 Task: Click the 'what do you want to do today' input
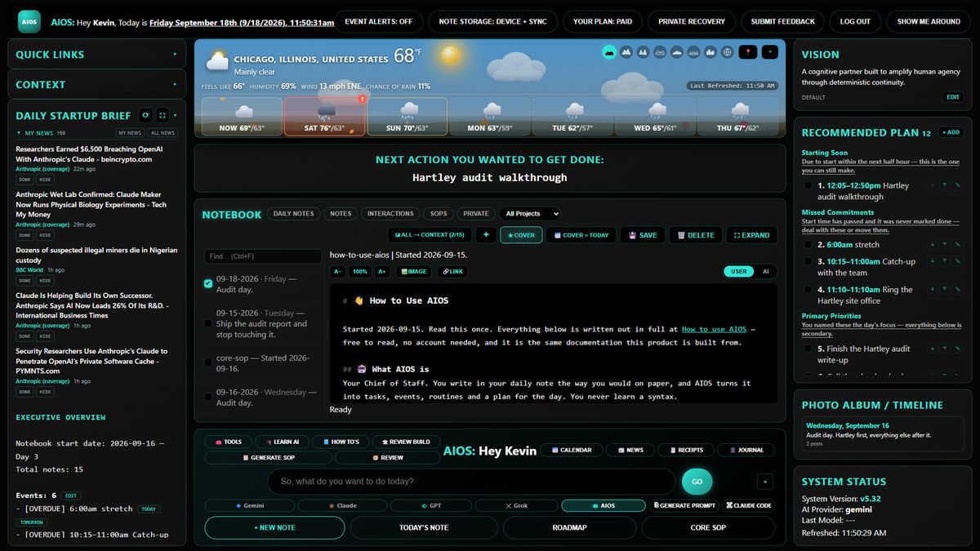click(471, 482)
